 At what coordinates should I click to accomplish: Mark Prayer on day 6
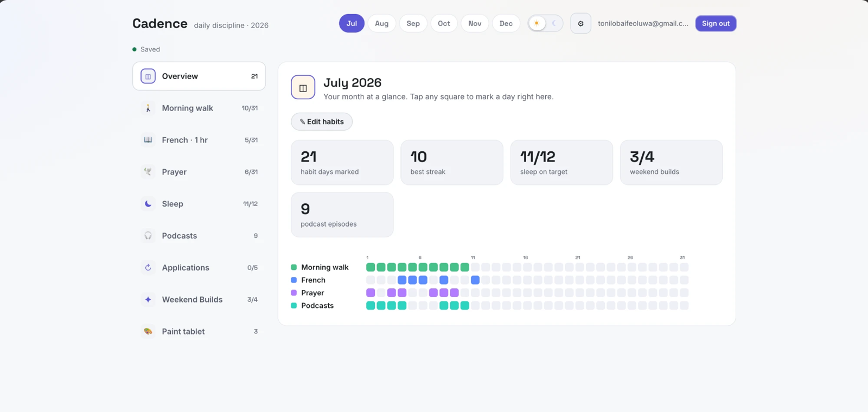[x=423, y=293]
